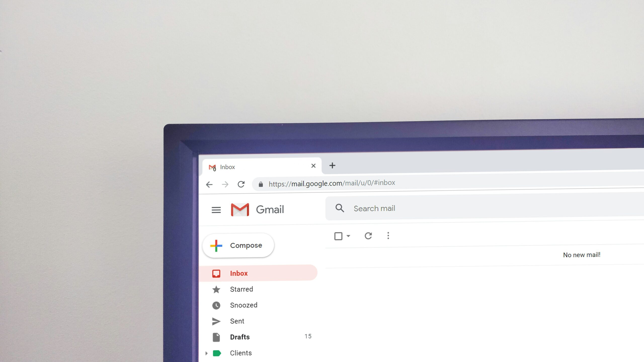Click the Starred label
Image resolution: width=644 pixels, height=362 pixels.
pos(241,289)
